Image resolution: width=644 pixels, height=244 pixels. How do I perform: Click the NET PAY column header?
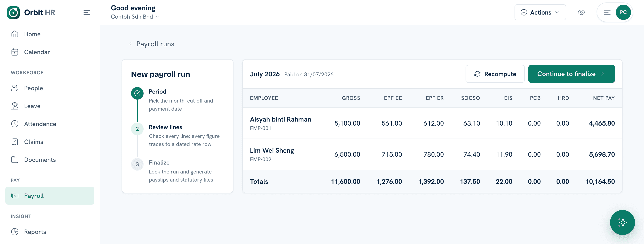point(604,98)
